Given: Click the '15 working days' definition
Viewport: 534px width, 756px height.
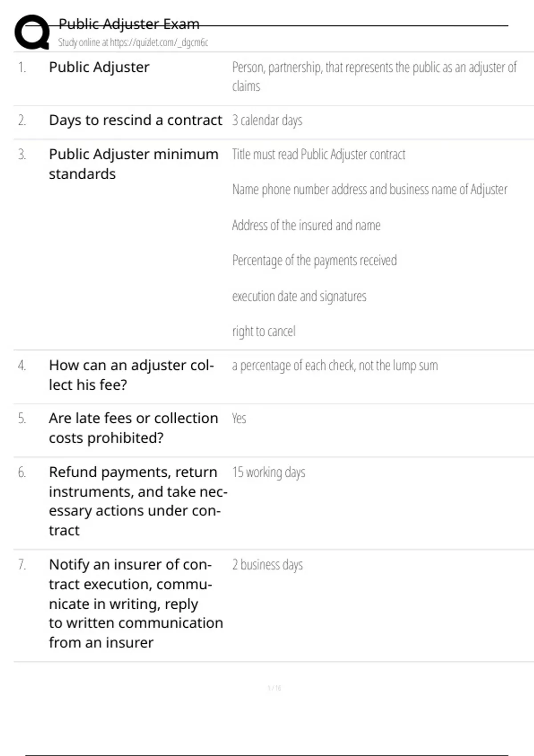Looking at the screenshot, I should click(269, 472).
